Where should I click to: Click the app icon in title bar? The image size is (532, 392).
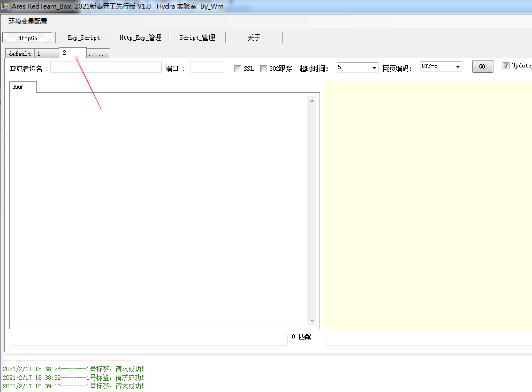(x=5, y=6)
